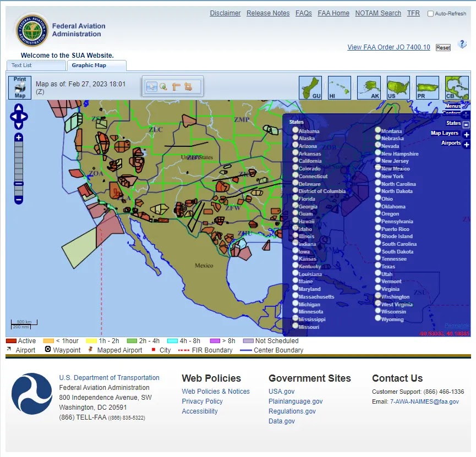Jump to the Alaska (AK) region thumbnail

pos(369,87)
